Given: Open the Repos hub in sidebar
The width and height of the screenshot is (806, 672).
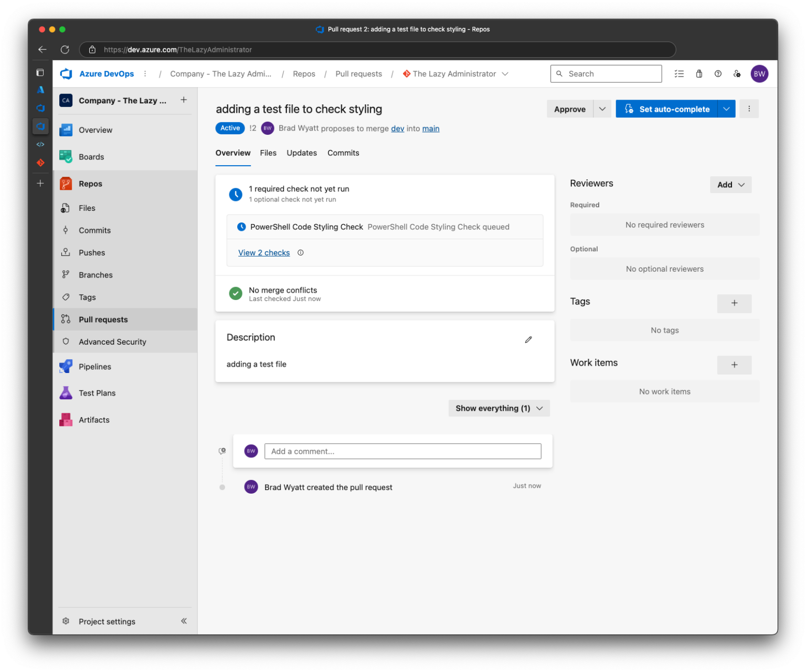Looking at the screenshot, I should pyautogui.click(x=90, y=184).
